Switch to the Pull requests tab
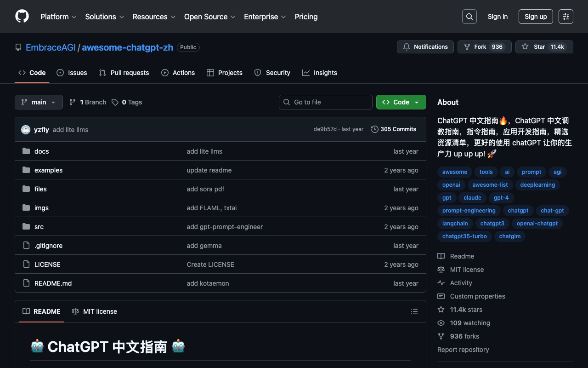The width and height of the screenshot is (588, 368). point(124,73)
